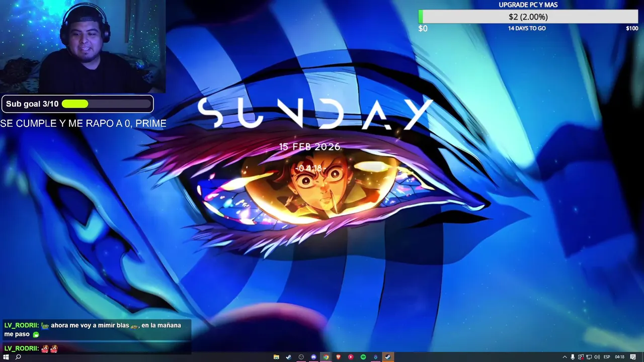The height and width of the screenshot is (362, 644).
Task: Click the UPGRADE PC Y MAS donation bar
Action: 528,17
